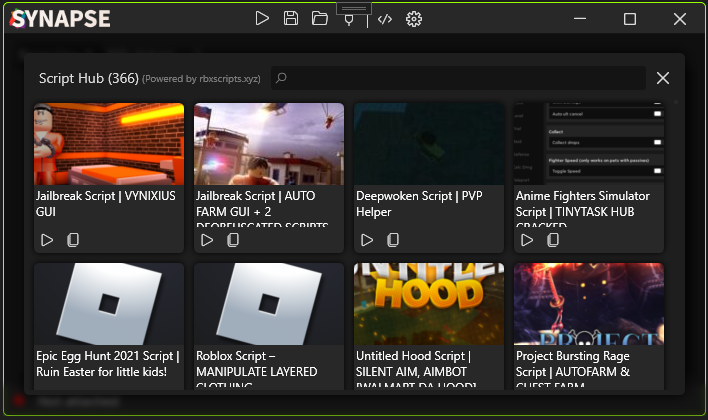Execute the Anime Fighters Simulator script

[x=526, y=240]
